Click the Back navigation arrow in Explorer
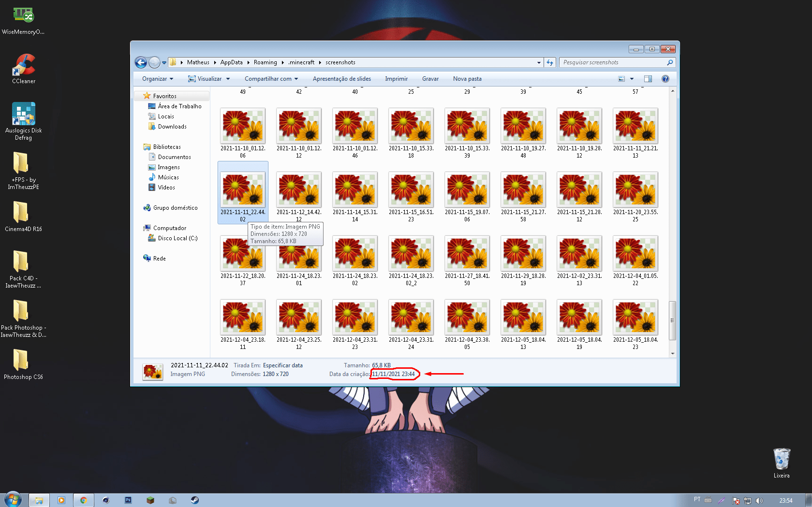812x507 pixels. [141, 62]
